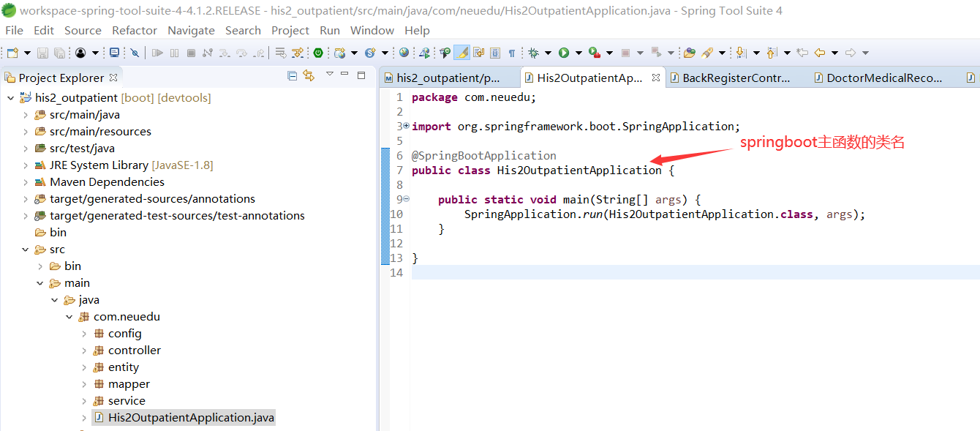Click the Save All icon
Image resolution: width=980 pixels, height=431 pixels.
click(59, 53)
